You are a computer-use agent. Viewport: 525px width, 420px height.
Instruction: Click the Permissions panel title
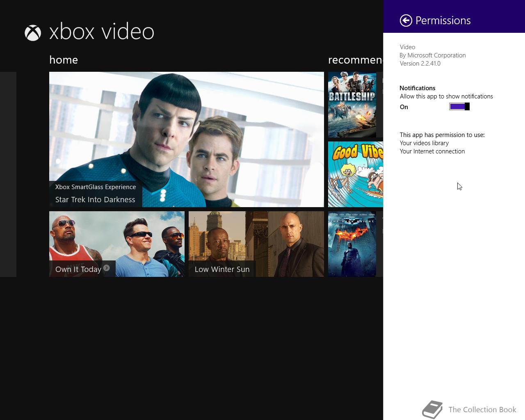pyautogui.click(x=443, y=21)
